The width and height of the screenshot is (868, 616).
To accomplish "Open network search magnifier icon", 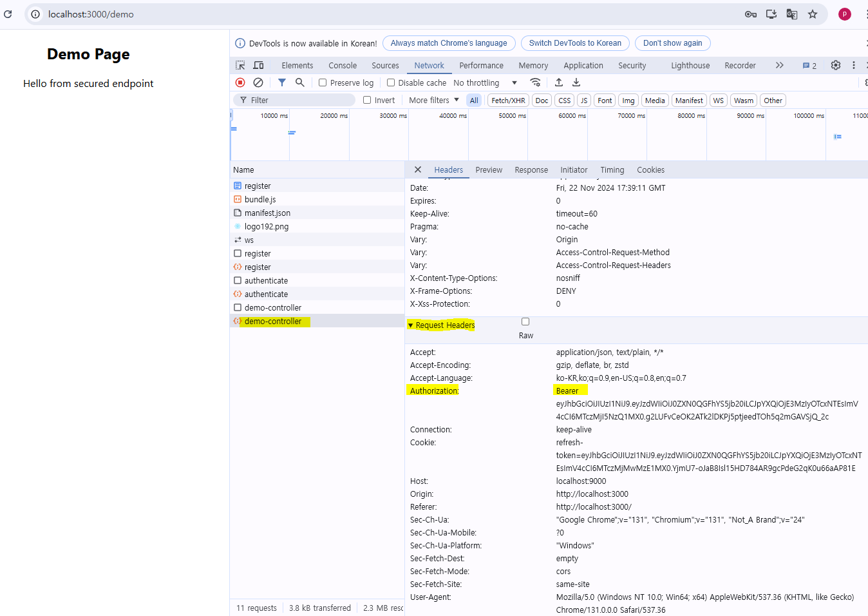I will [299, 82].
